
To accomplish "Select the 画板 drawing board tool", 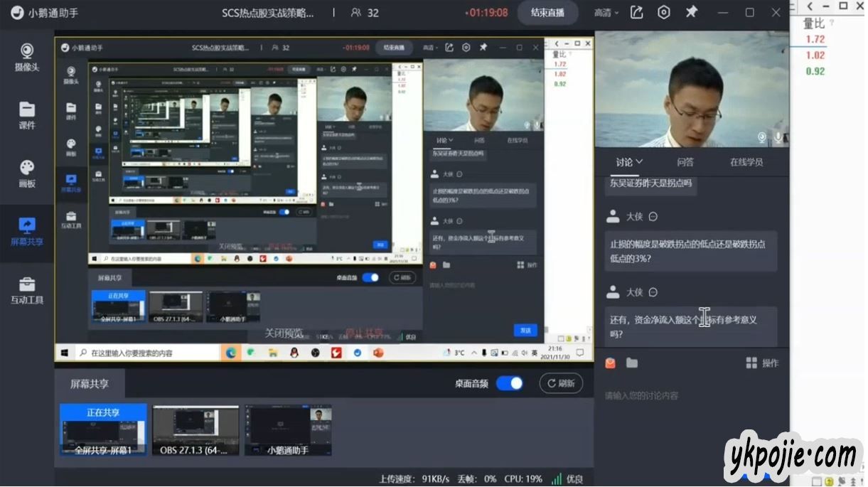I will [26, 173].
